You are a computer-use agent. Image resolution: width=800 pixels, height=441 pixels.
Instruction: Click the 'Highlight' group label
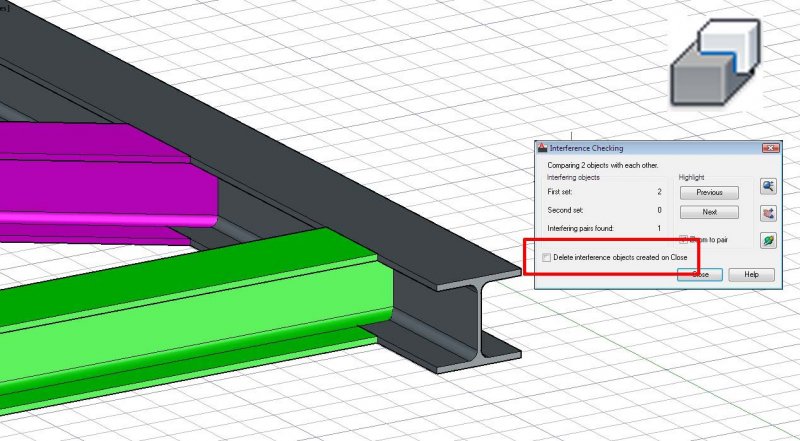point(691,177)
